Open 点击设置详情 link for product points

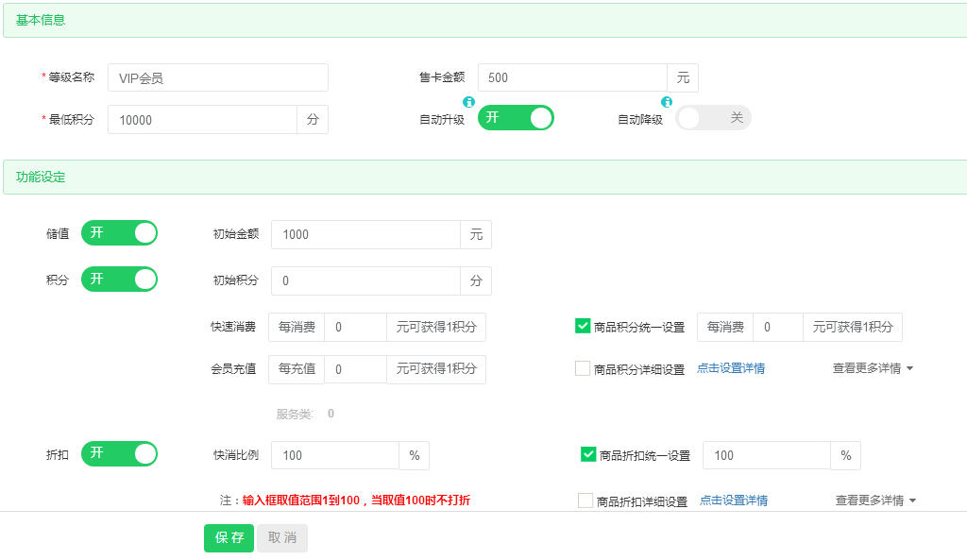click(x=731, y=368)
